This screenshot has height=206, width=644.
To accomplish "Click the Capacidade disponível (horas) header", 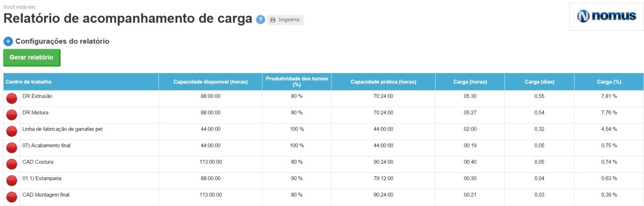I will [x=210, y=82].
